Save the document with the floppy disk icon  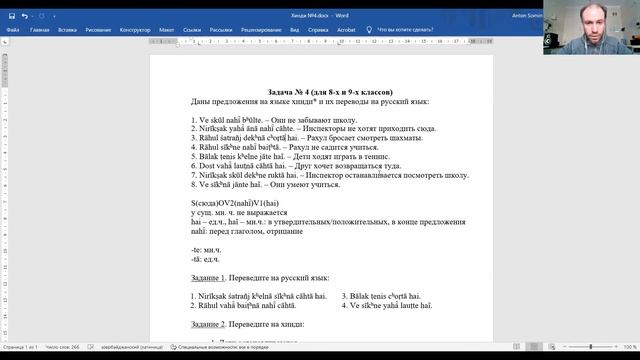12,16
